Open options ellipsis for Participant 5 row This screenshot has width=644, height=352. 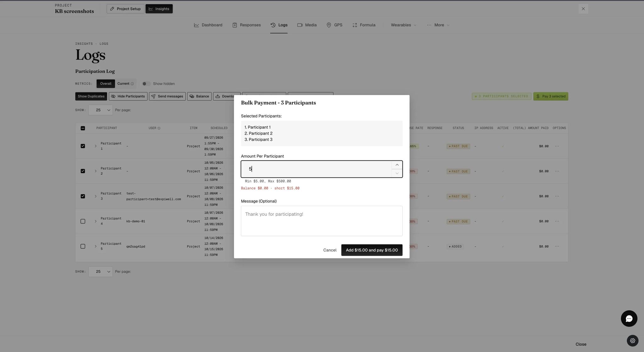(x=557, y=246)
